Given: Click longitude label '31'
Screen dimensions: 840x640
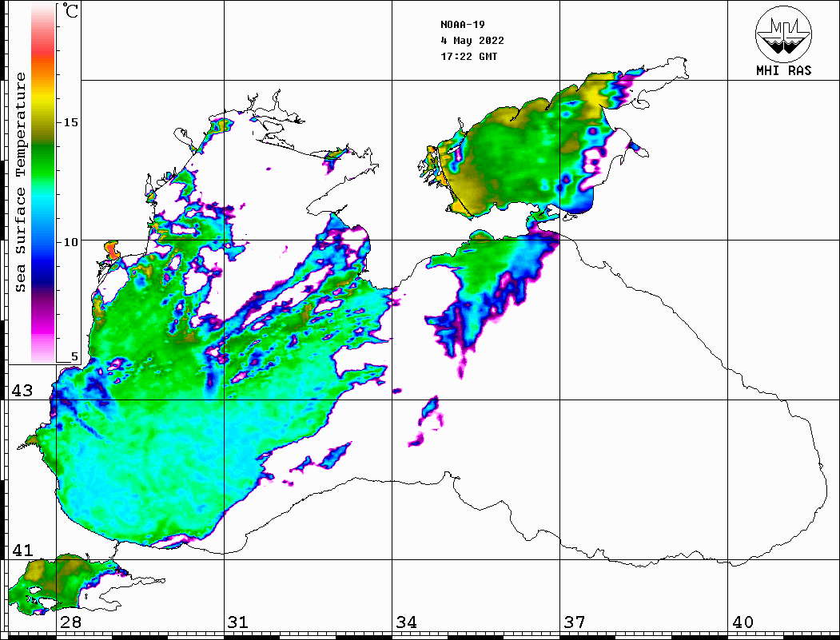Looking at the screenshot, I should (238, 622).
